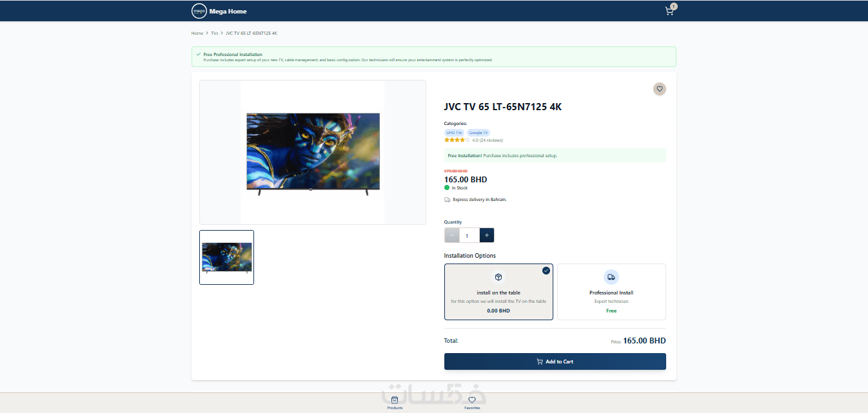
Task: Click the package icon in table install card
Action: tap(498, 277)
